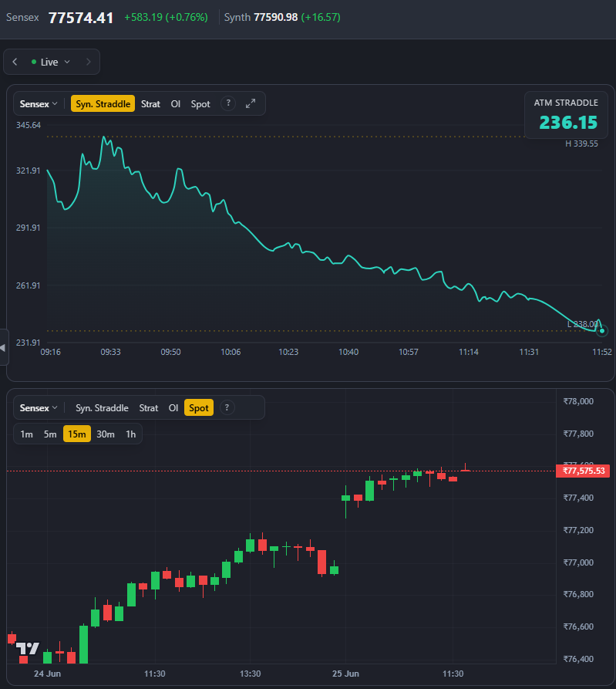Image resolution: width=616 pixels, height=689 pixels.
Task: Open help icon in top chart toolbar
Action: [228, 103]
